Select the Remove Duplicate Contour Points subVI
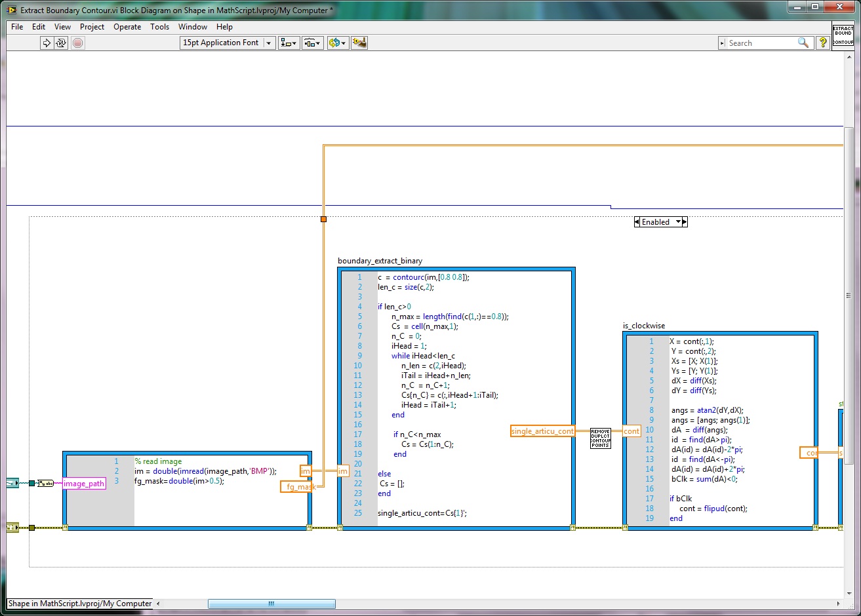This screenshot has width=861, height=616. coord(600,438)
